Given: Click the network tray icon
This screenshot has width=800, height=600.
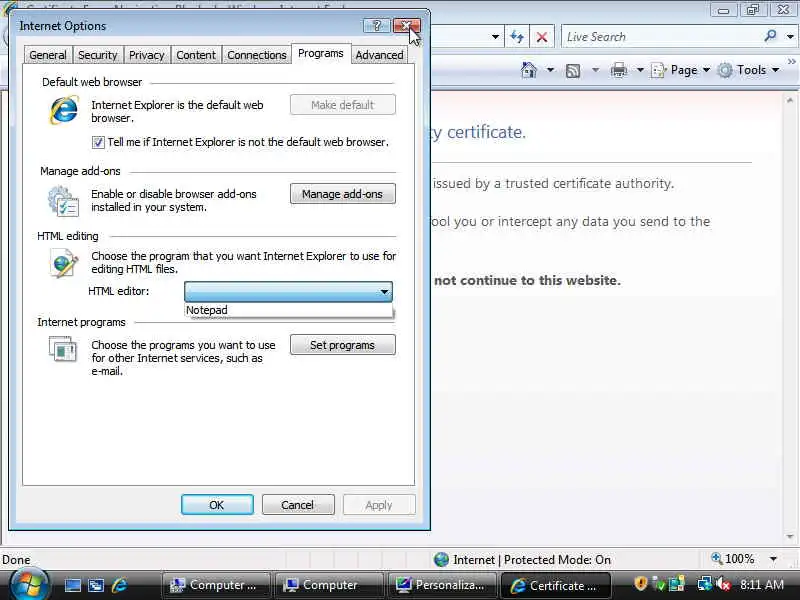Looking at the screenshot, I should coord(705,584).
